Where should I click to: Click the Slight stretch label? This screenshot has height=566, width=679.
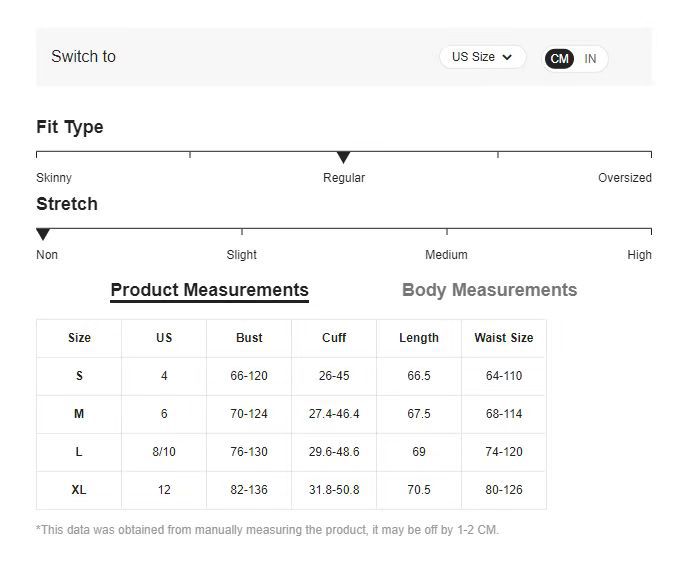(x=241, y=255)
